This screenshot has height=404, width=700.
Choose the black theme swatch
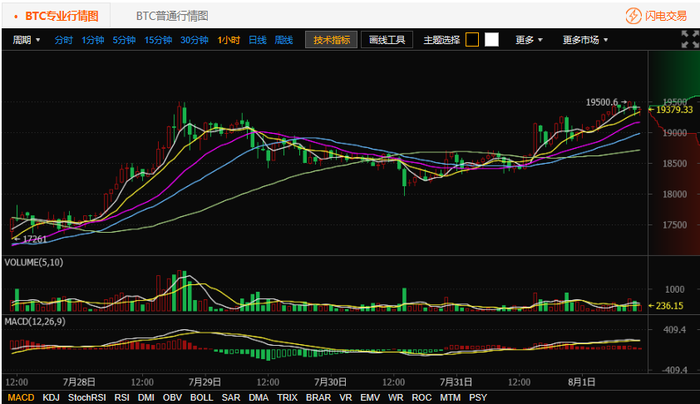point(472,40)
